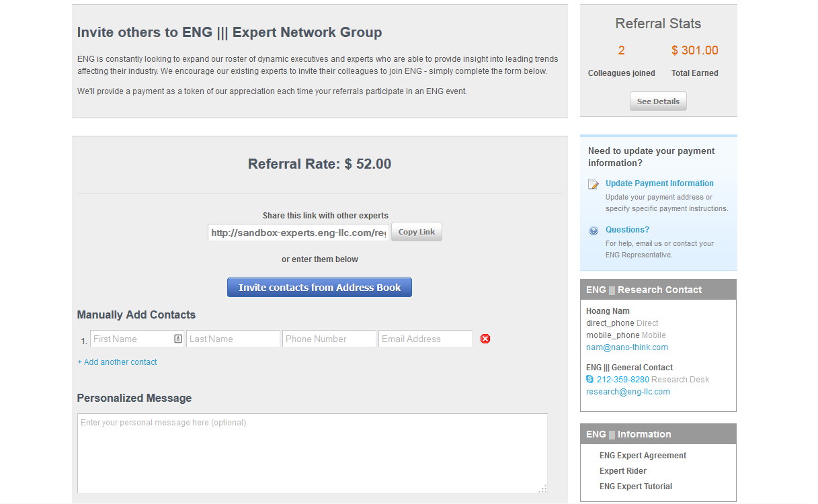Focus the Last Name input field
The image size is (818, 504).
tap(233, 339)
